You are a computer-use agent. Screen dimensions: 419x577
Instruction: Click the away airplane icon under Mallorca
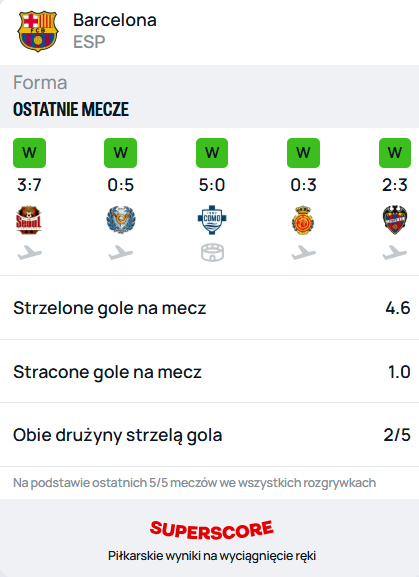tap(303, 253)
